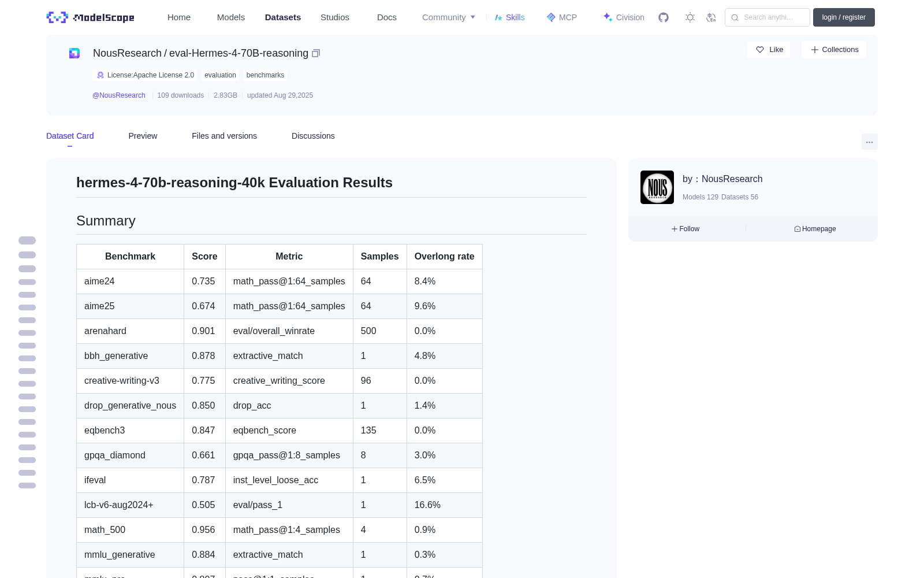This screenshot has width=924, height=578.
Task: Follow the @NousResearch author link
Action: tap(119, 95)
